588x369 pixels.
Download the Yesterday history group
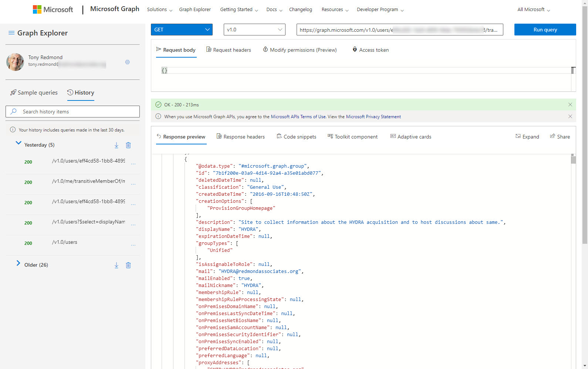pyautogui.click(x=116, y=145)
